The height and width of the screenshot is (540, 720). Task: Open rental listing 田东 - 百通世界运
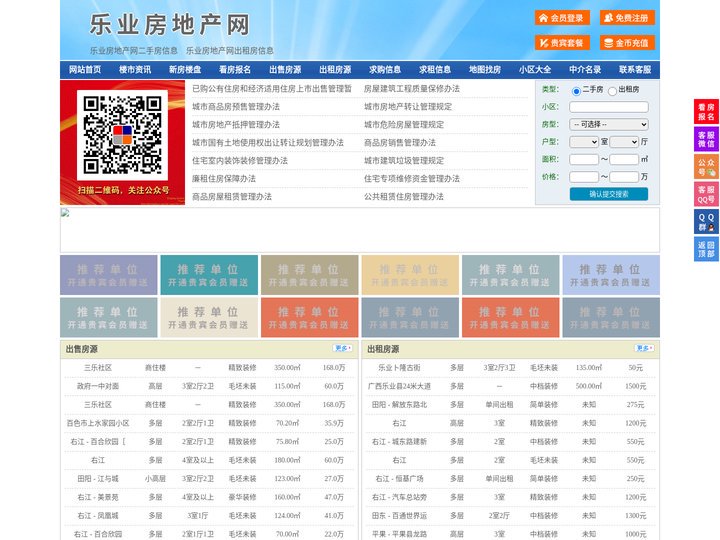pos(399,516)
